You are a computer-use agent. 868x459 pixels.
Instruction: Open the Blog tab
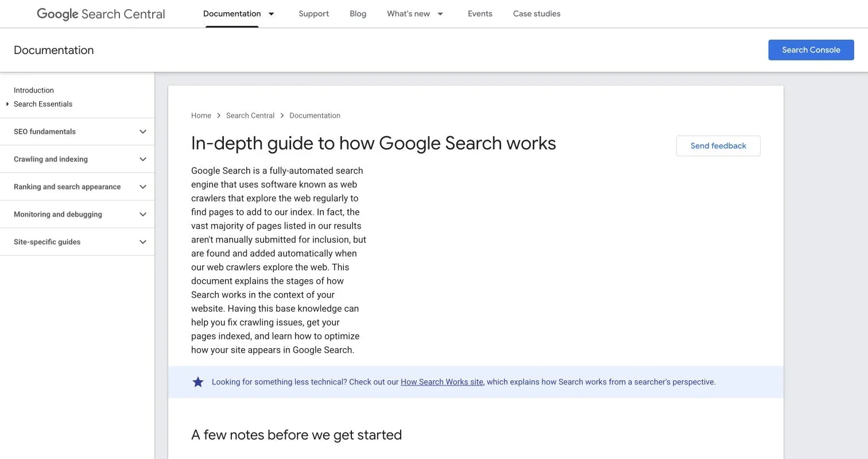tap(358, 14)
